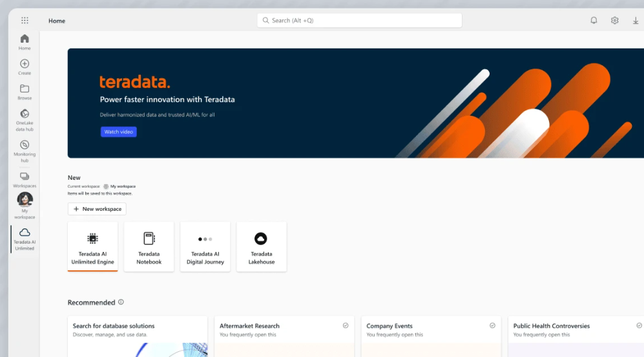The width and height of the screenshot is (644, 357).
Task: Open the OneLake data hub
Action: tap(25, 120)
